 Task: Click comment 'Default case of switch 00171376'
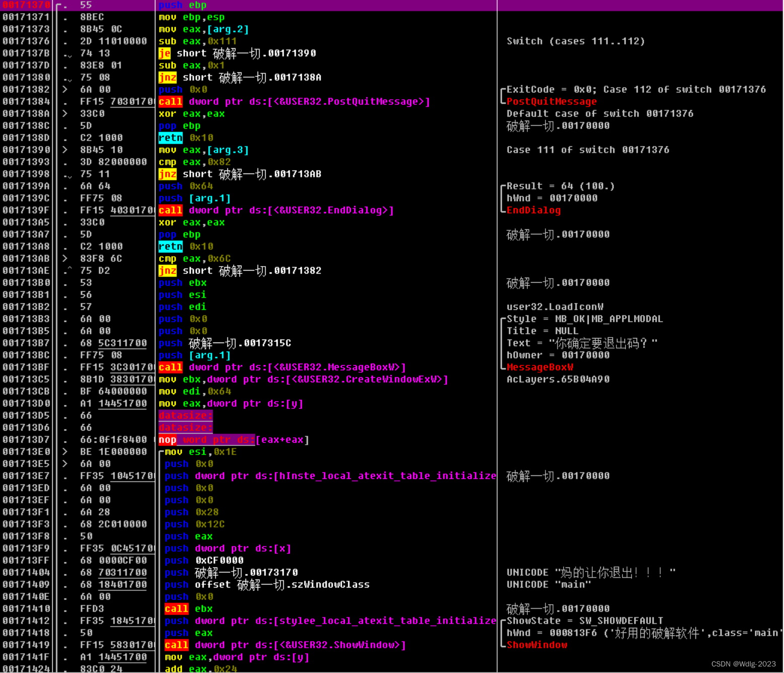coord(600,114)
